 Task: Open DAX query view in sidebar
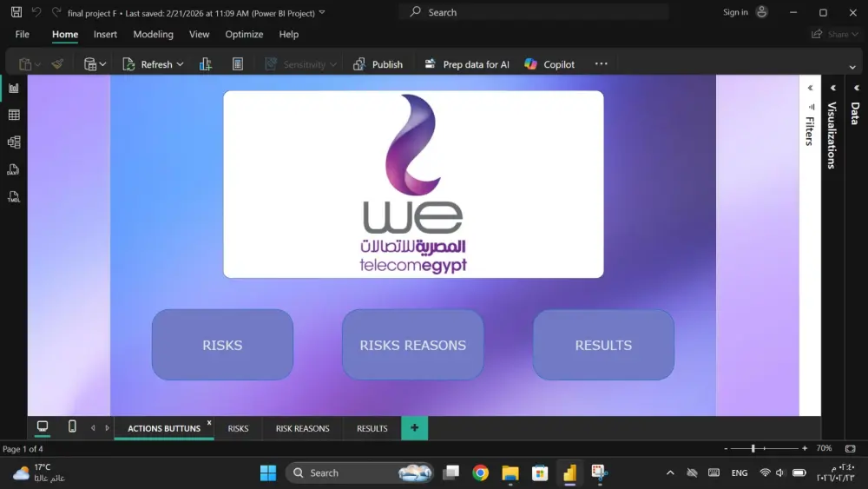pyautogui.click(x=13, y=169)
